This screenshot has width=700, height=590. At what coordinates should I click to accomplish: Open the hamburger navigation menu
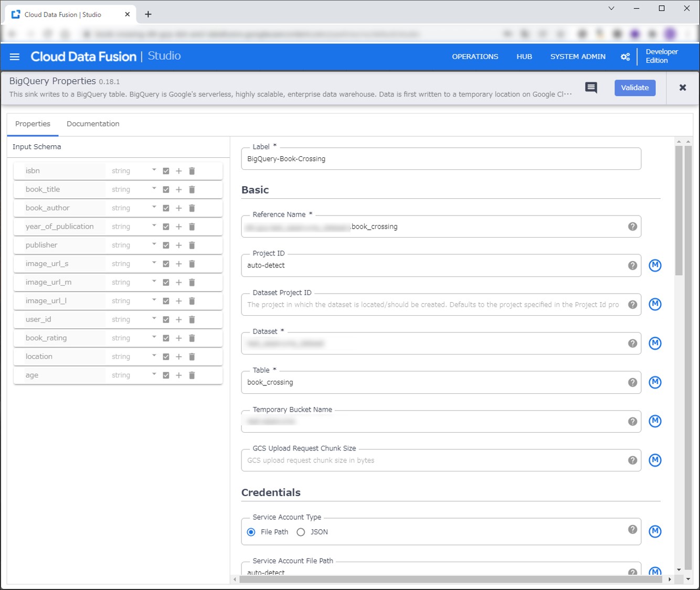pos(15,57)
